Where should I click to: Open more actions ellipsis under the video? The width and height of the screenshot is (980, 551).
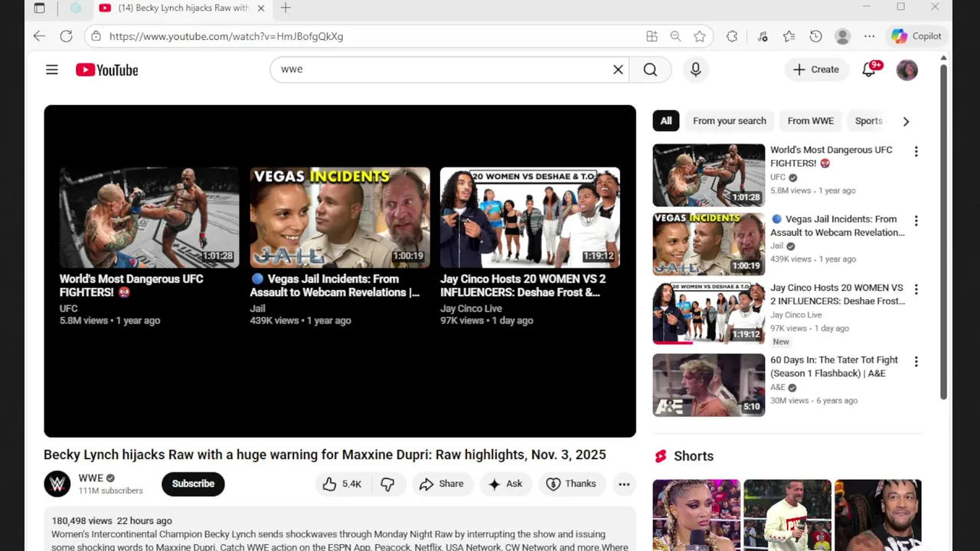coord(624,484)
